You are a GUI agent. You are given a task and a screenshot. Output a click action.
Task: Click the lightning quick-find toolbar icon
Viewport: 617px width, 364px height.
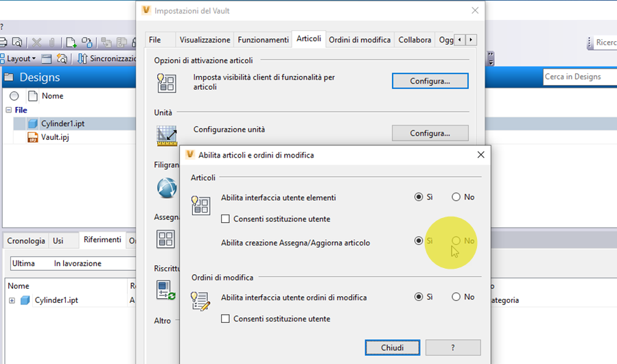pyautogui.click(x=62, y=59)
